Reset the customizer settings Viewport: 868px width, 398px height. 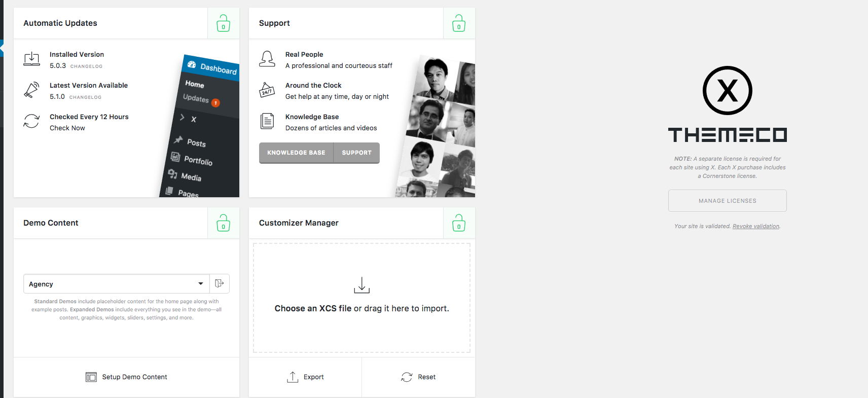pyautogui.click(x=418, y=377)
